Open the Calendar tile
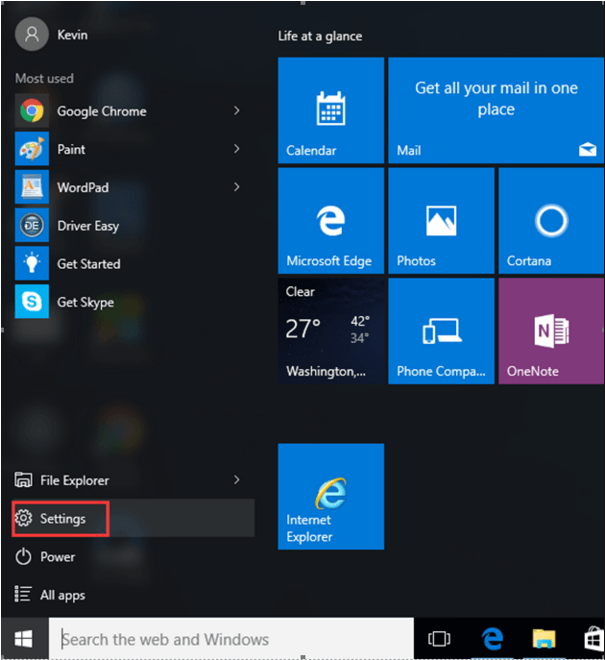 click(x=330, y=110)
